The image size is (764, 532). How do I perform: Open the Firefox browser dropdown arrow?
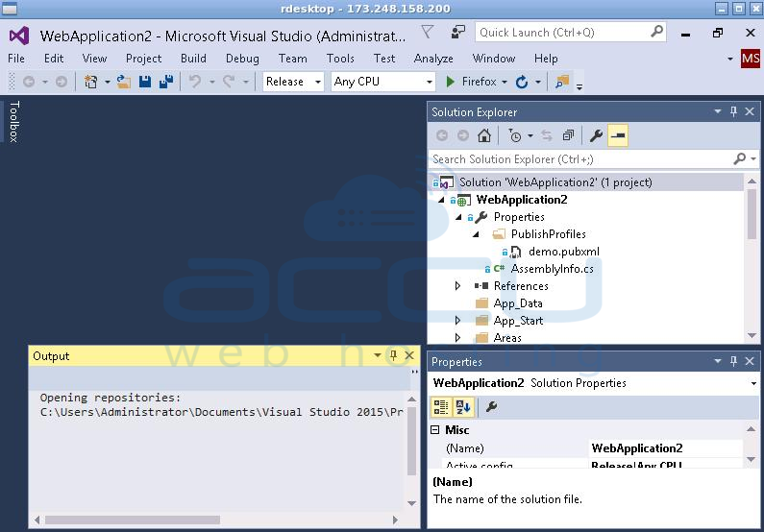[x=505, y=82]
